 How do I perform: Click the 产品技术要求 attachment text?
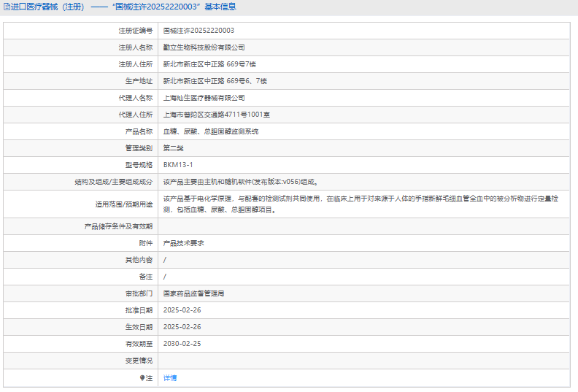(183, 243)
